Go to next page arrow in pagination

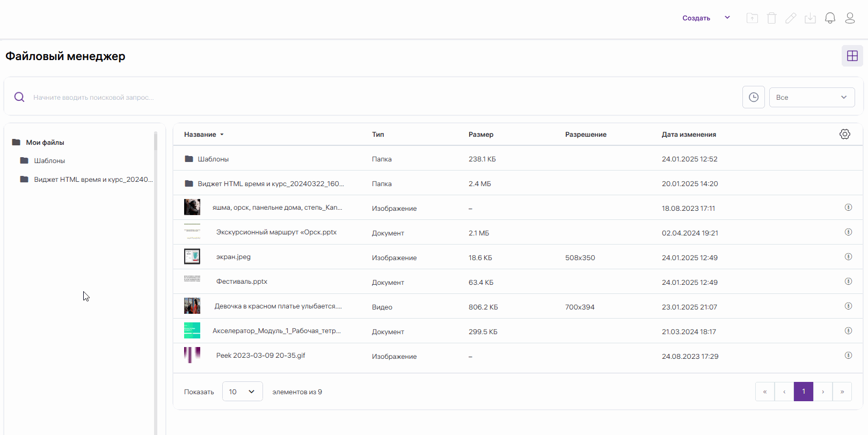pyautogui.click(x=822, y=392)
